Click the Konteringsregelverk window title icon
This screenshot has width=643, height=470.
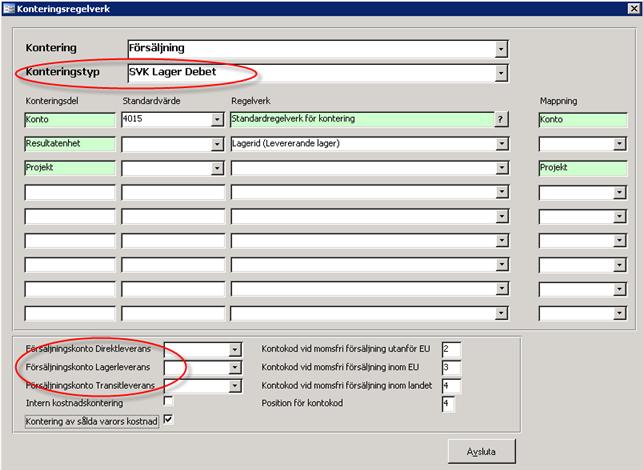click(9, 8)
